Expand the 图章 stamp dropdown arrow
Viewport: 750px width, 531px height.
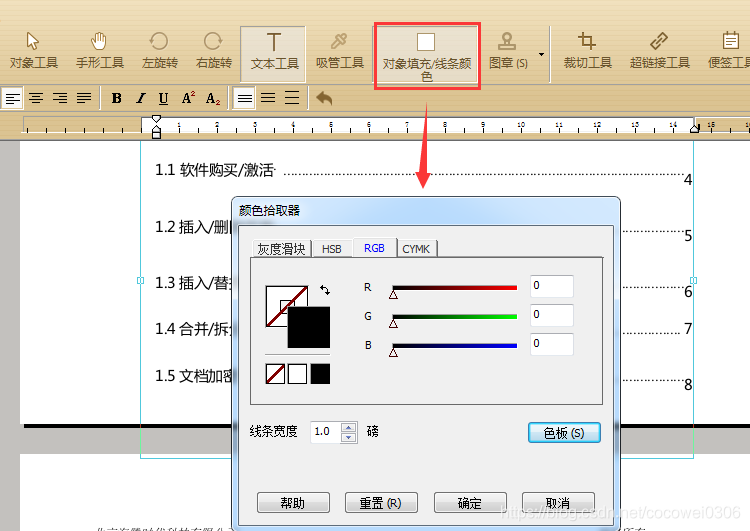pyautogui.click(x=541, y=54)
